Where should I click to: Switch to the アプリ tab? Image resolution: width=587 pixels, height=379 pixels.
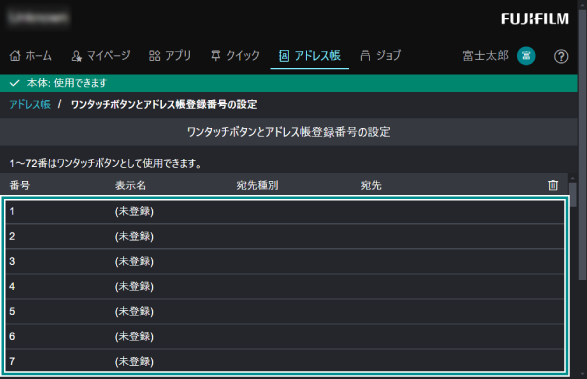point(170,56)
